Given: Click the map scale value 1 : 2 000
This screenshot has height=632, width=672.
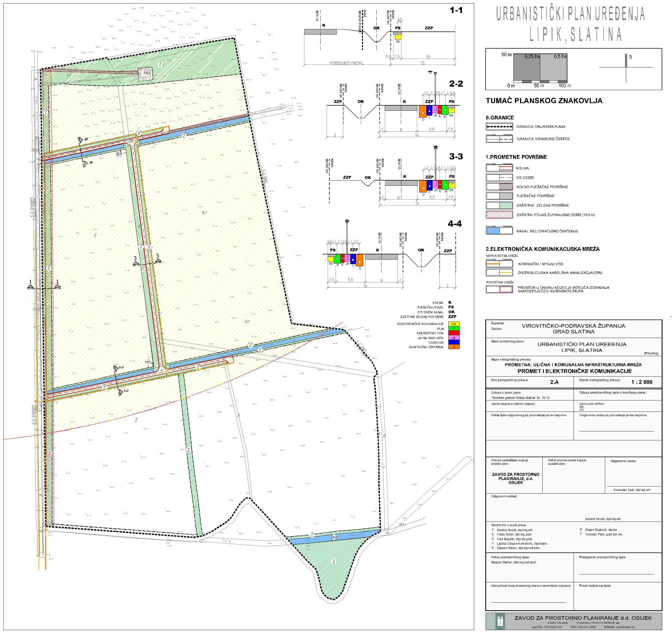Looking at the screenshot, I should click(x=642, y=382).
